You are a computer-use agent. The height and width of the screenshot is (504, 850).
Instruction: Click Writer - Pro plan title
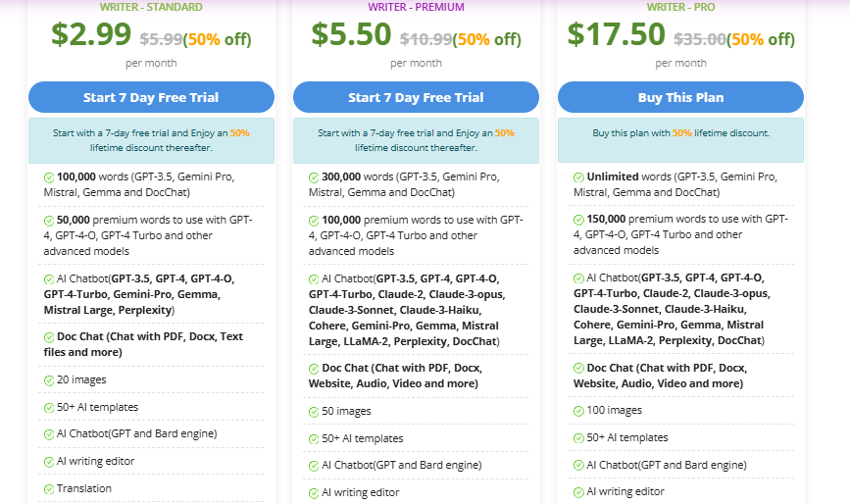680,7
